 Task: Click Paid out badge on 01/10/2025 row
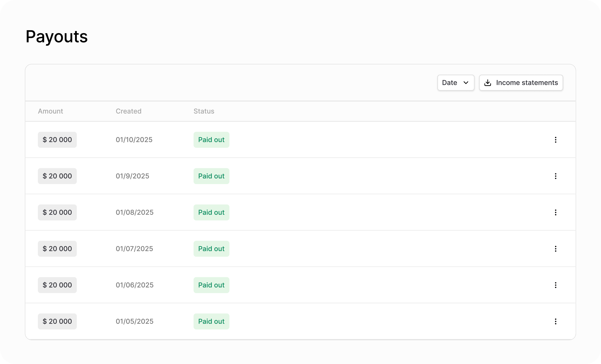pyautogui.click(x=211, y=140)
